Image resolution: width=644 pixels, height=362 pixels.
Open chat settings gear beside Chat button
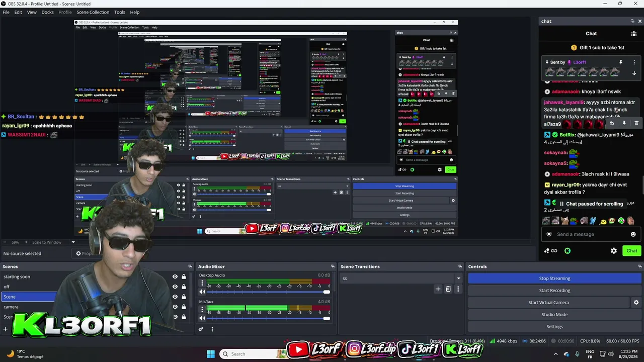pyautogui.click(x=614, y=251)
